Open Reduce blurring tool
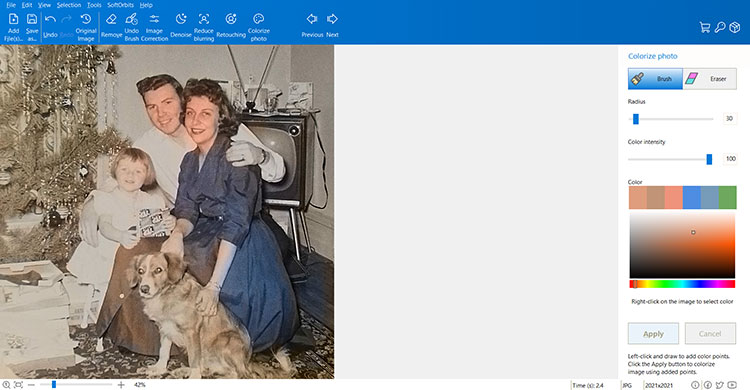Image resolution: width=750 pixels, height=390 pixels. point(204,27)
